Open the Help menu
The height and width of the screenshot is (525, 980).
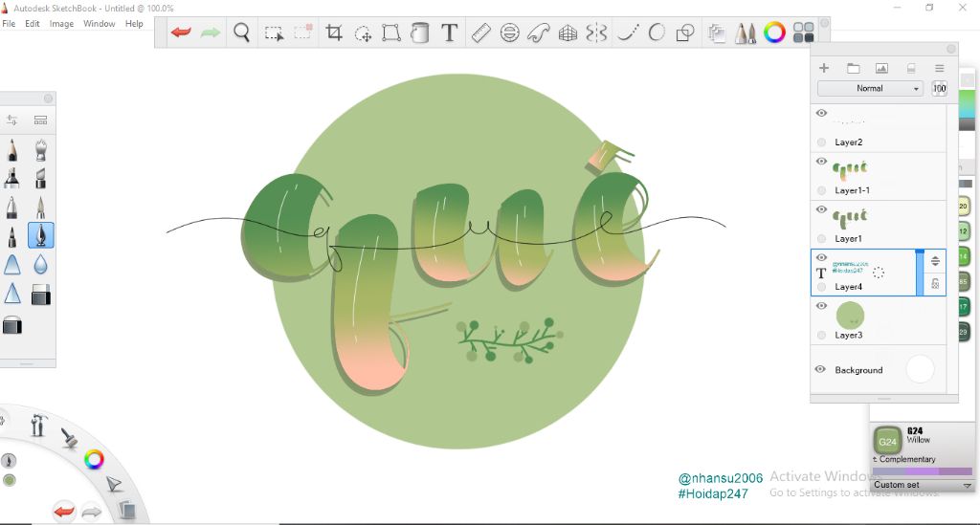pos(134,24)
